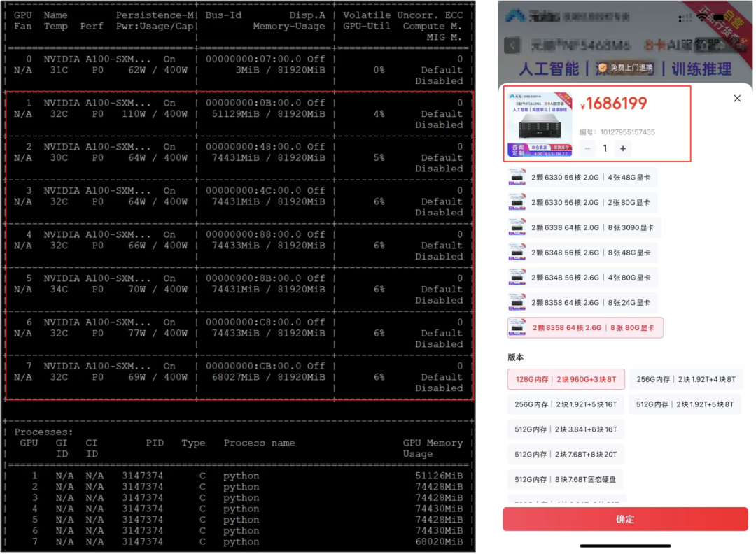Select highlighted 2颗8358 64核 8张80G显卡 option

click(x=585, y=327)
